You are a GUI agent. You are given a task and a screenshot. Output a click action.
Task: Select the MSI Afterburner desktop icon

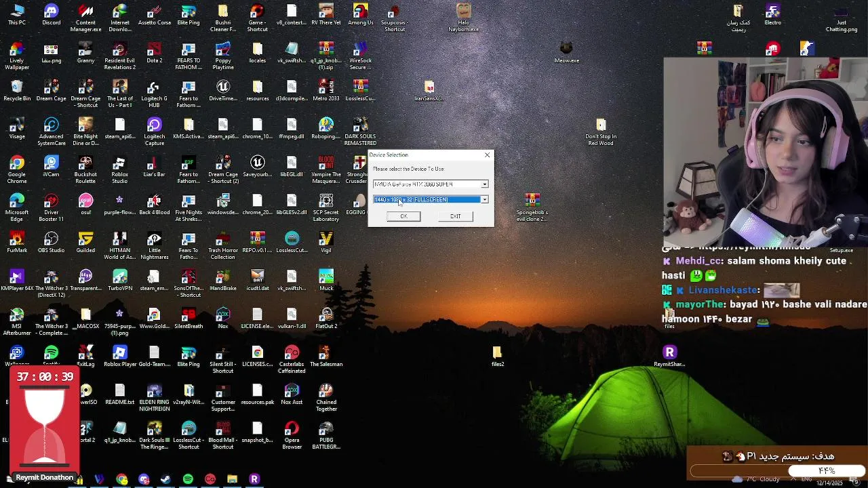[x=17, y=321]
